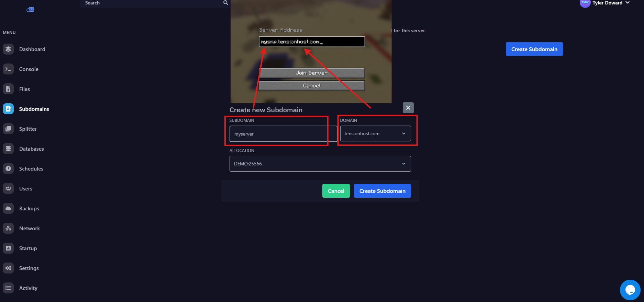This screenshot has height=302, width=644.
Task: Open the Startup menu item
Action: tap(28, 248)
